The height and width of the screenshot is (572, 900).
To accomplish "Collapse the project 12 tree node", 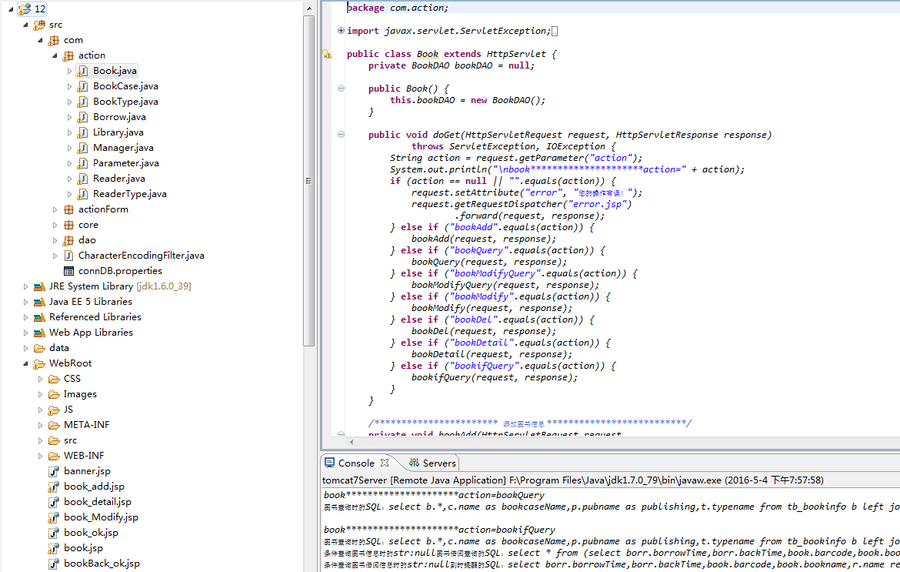I will 10,9.
